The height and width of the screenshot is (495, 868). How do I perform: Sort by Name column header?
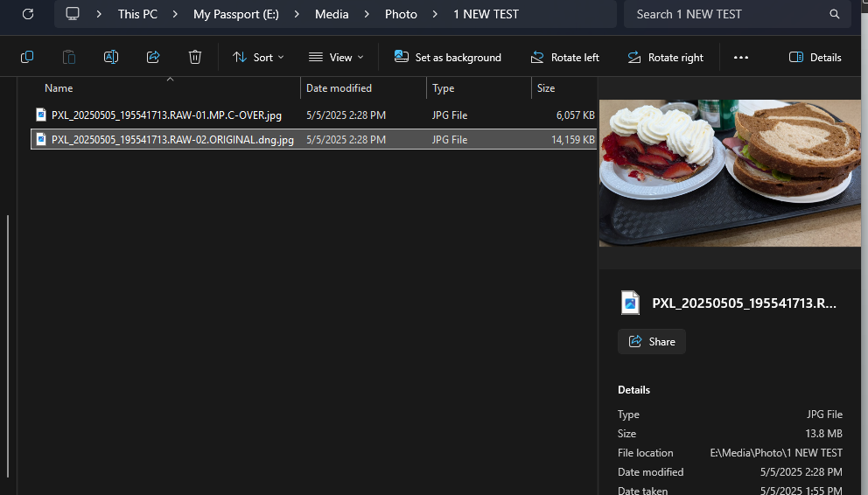(x=59, y=88)
